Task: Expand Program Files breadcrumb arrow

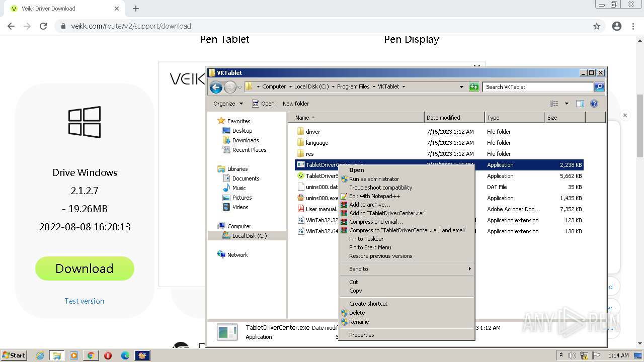Action: pos(374,86)
